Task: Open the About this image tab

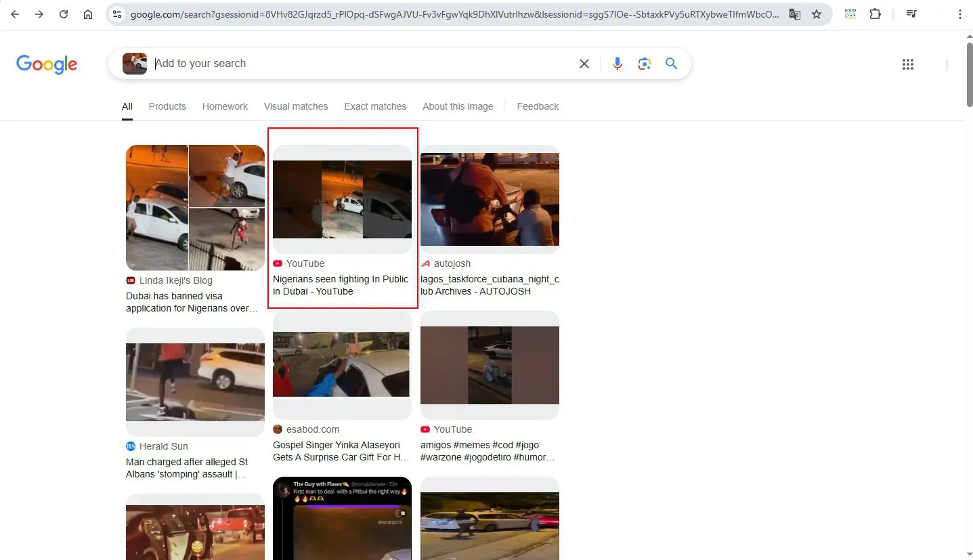Action: [x=458, y=106]
